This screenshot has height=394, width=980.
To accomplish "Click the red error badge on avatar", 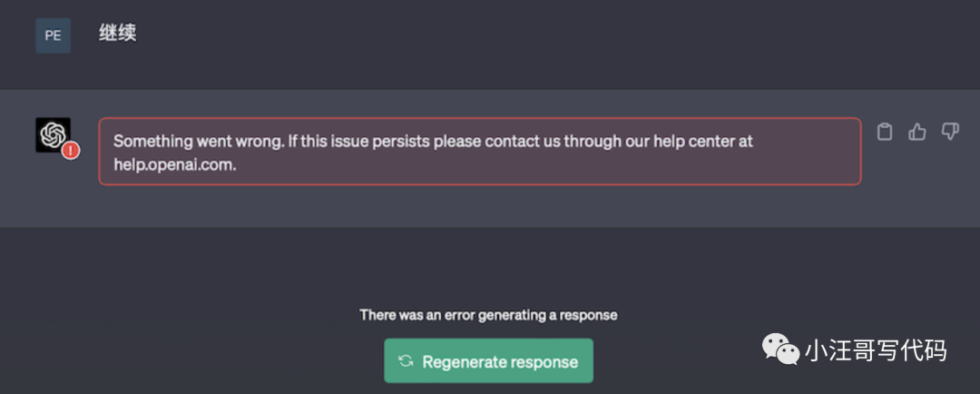I will (71, 151).
